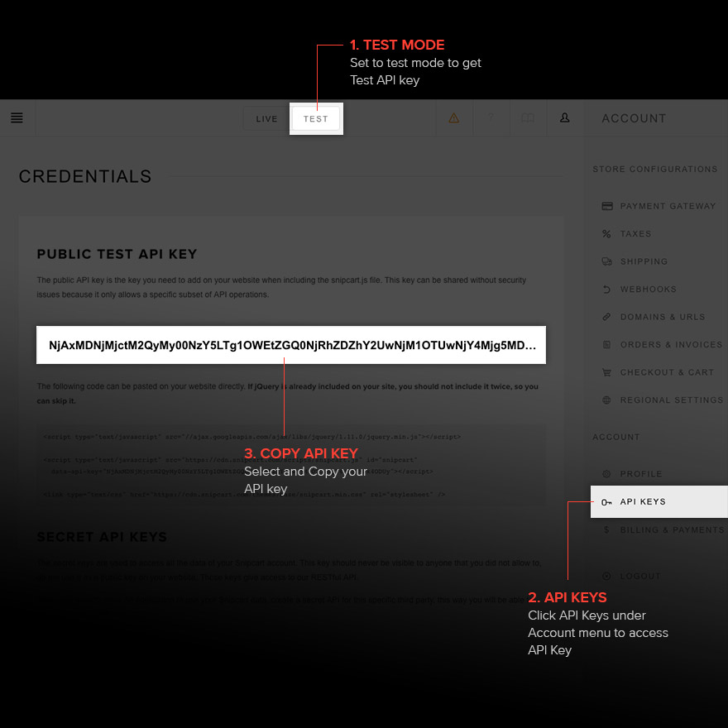Open Orders & Invoices configuration
This screenshot has width=728, height=728.
tap(670, 345)
